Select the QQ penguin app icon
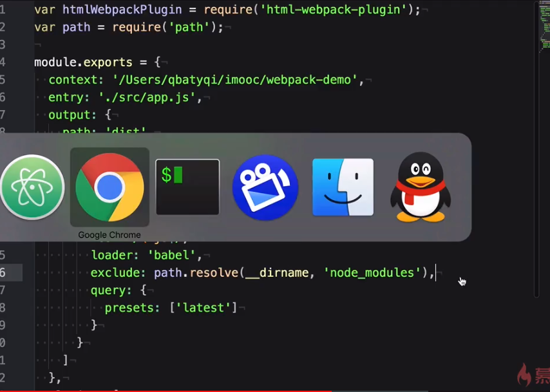 [421, 187]
